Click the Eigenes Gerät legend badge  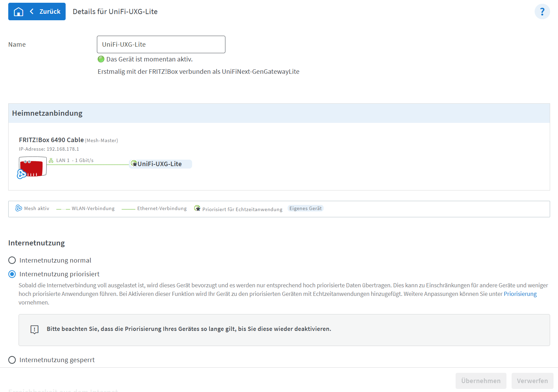[305, 208]
